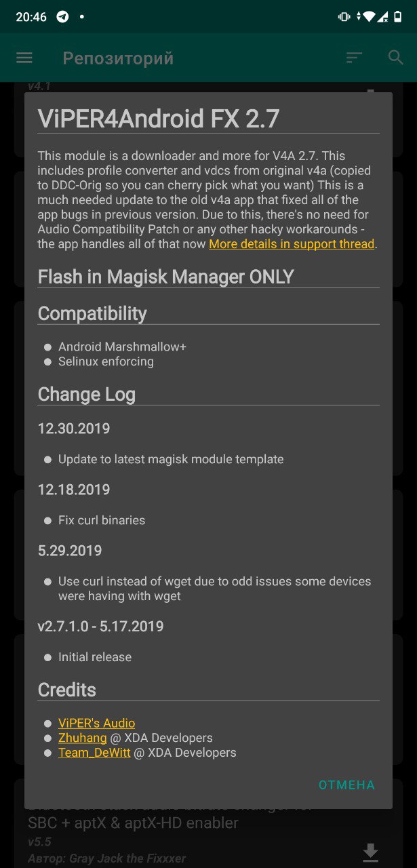Tap the vibrate mode status icon
417x868 pixels.
coord(344,16)
